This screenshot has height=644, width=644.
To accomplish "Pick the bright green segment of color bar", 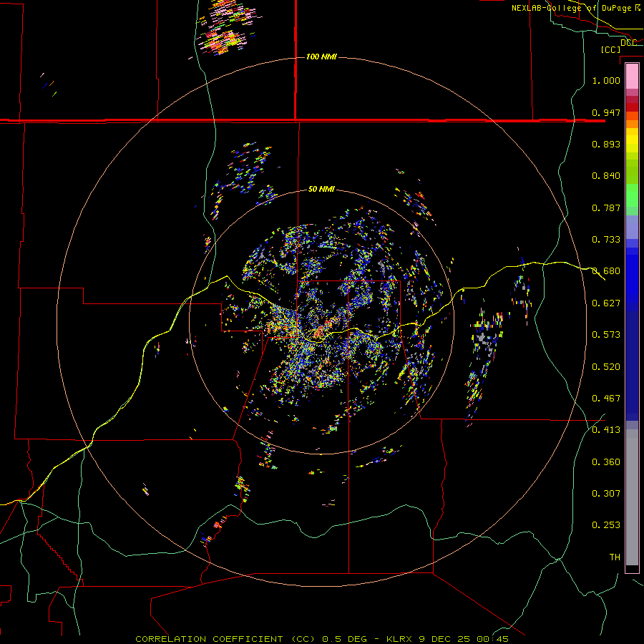I will point(632,195).
